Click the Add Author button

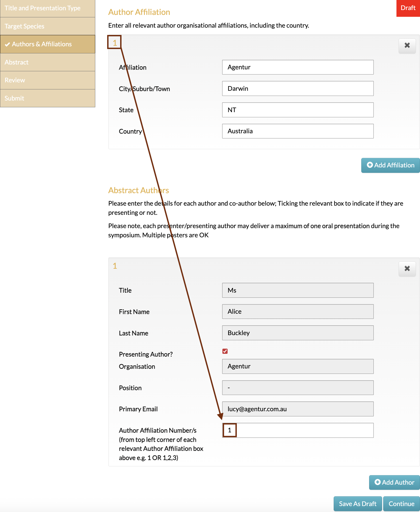395,482
